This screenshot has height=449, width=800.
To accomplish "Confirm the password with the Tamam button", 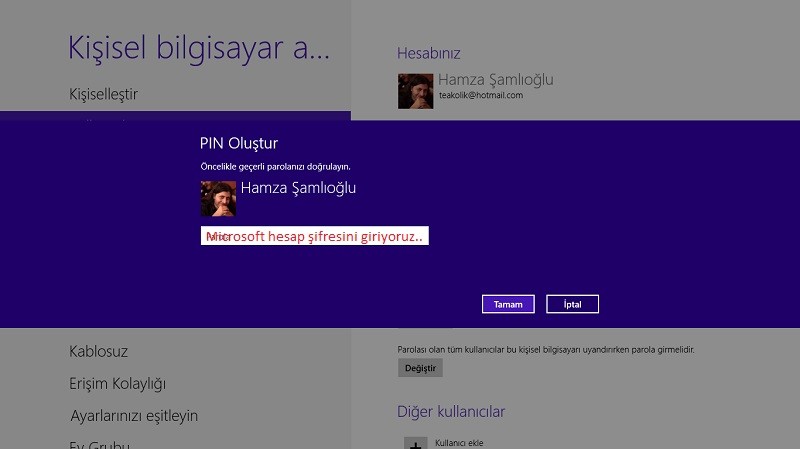I will 508,304.
